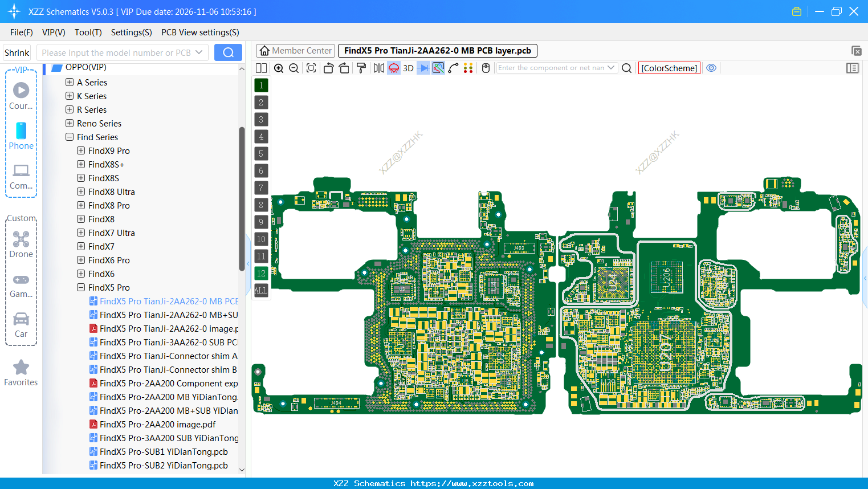Select the diode jump tool
The width and height of the screenshot is (868, 489).
(x=422, y=68)
